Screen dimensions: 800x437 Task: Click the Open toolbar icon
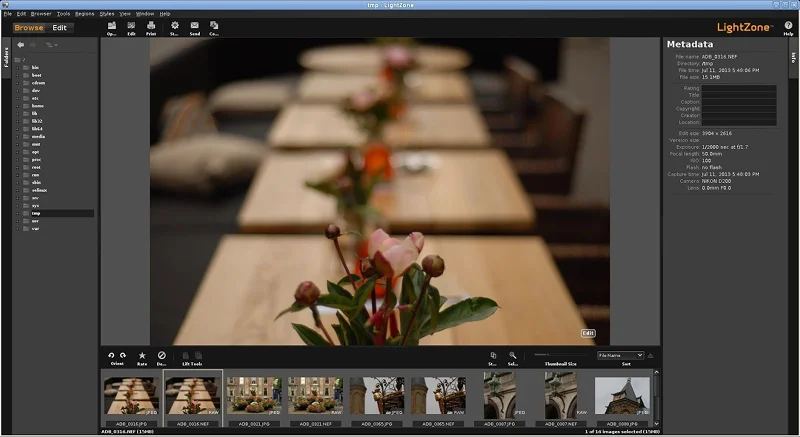(x=112, y=25)
